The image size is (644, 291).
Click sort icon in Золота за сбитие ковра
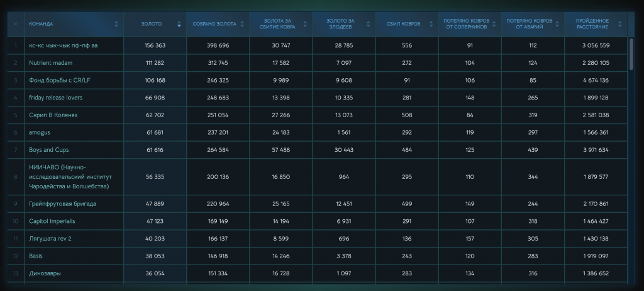tap(305, 24)
